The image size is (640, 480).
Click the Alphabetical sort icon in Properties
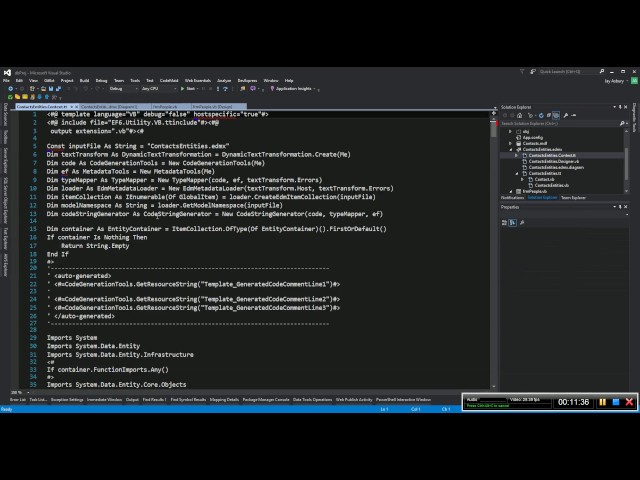pos(513,222)
